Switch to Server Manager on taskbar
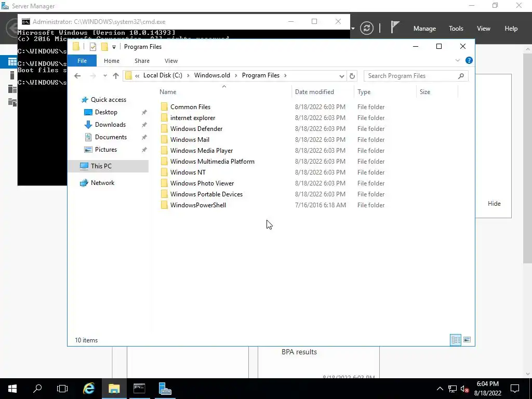This screenshot has height=399, width=532. [165, 389]
